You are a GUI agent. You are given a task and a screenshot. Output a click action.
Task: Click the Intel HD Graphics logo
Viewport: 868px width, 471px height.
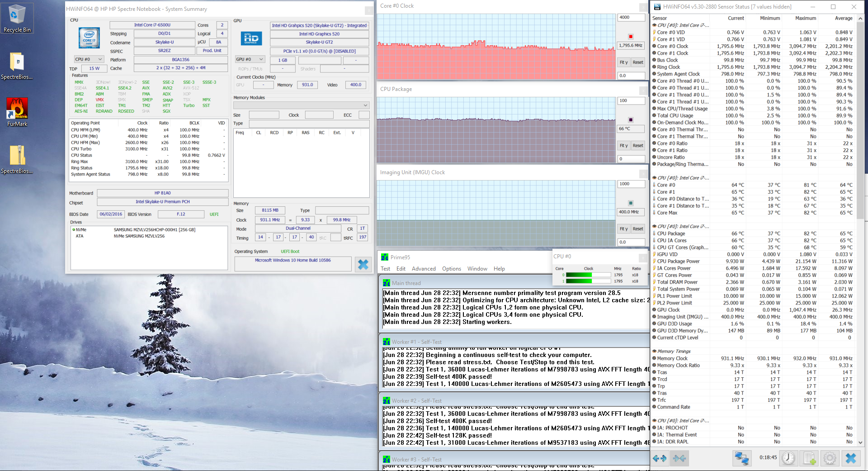click(251, 38)
